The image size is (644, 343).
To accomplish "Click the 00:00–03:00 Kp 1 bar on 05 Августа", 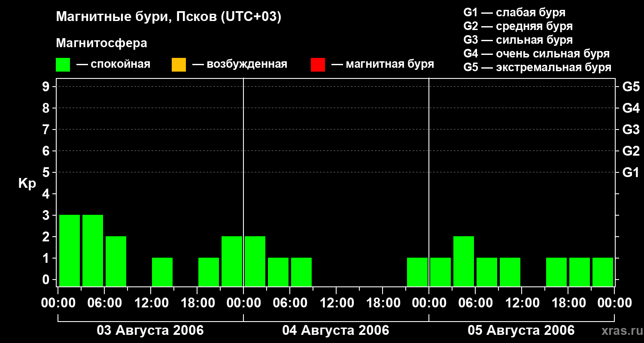I will [440, 272].
